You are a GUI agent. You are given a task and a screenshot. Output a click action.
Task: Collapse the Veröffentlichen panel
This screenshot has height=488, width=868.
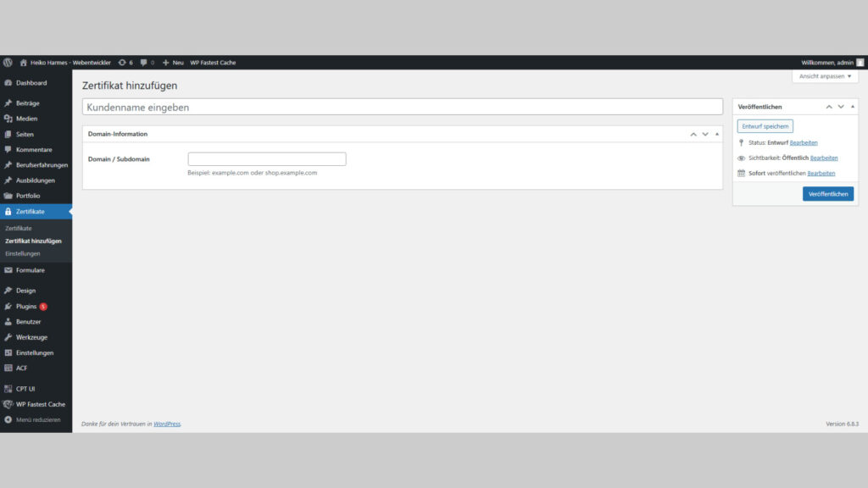852,106
